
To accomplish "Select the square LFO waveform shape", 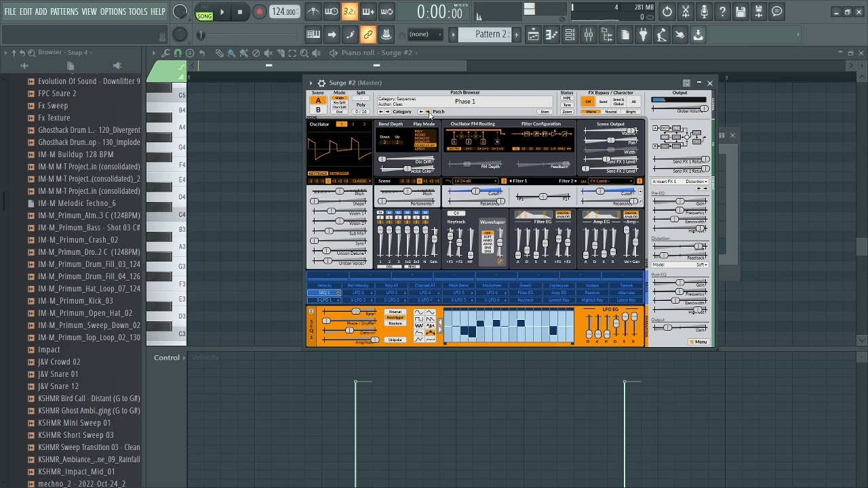I will [x=419, y=320].
